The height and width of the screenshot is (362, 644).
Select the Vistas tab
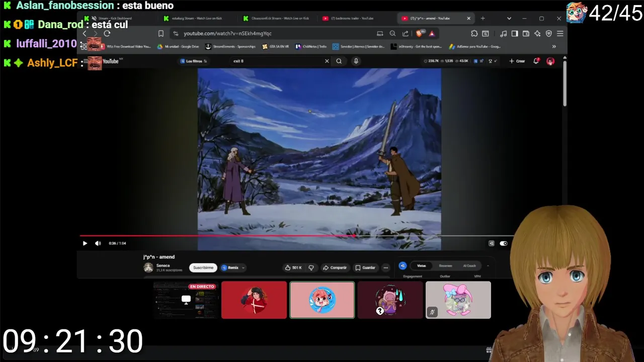421,265
